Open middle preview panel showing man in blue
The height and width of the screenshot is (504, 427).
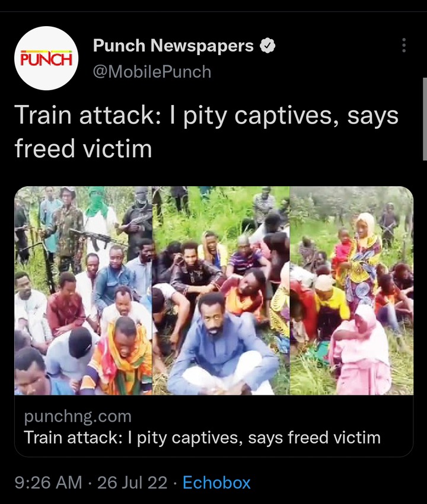[x=221, y=291]
